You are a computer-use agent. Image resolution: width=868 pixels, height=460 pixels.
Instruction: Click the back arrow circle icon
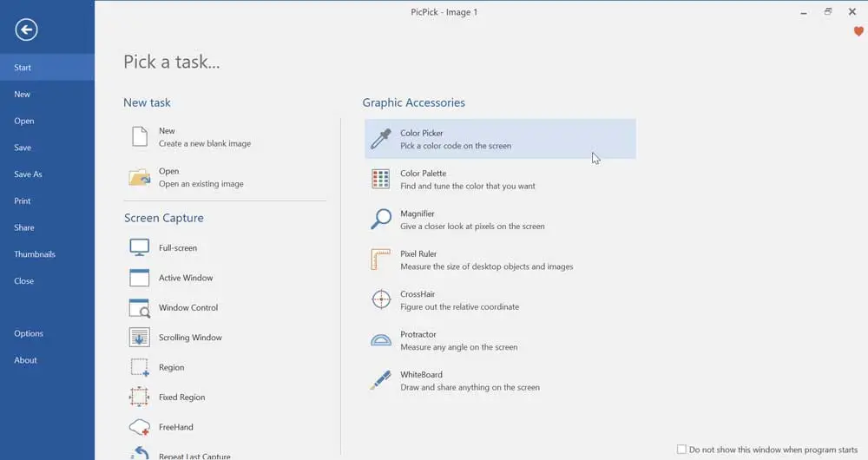(27, 30)
